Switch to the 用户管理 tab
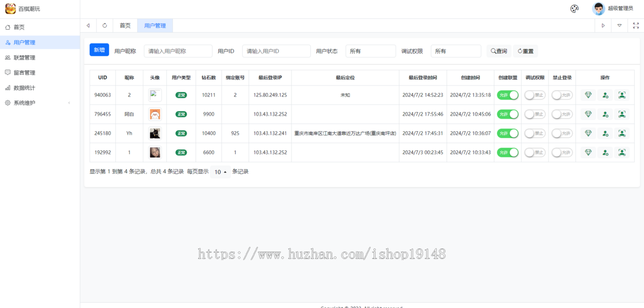Image resolution: width=644 pixels, height=308 pixels. pyautogui.click(x=155, y=25)
